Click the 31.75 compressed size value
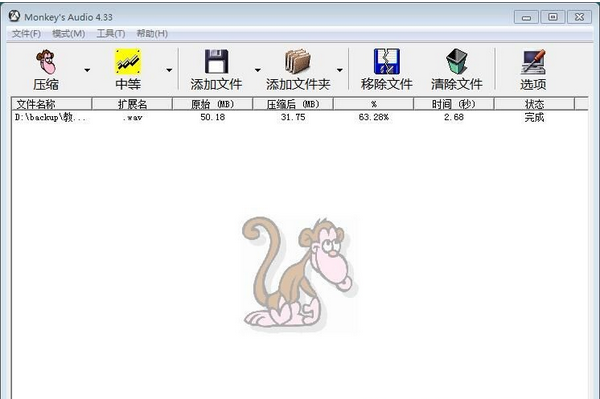600x399 pixels. (x=293, y=117)
